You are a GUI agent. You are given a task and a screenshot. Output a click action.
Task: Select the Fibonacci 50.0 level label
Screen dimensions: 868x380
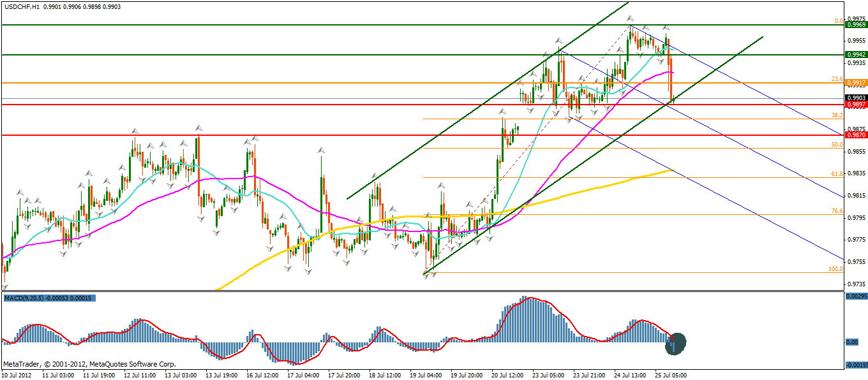coord(837,145)
